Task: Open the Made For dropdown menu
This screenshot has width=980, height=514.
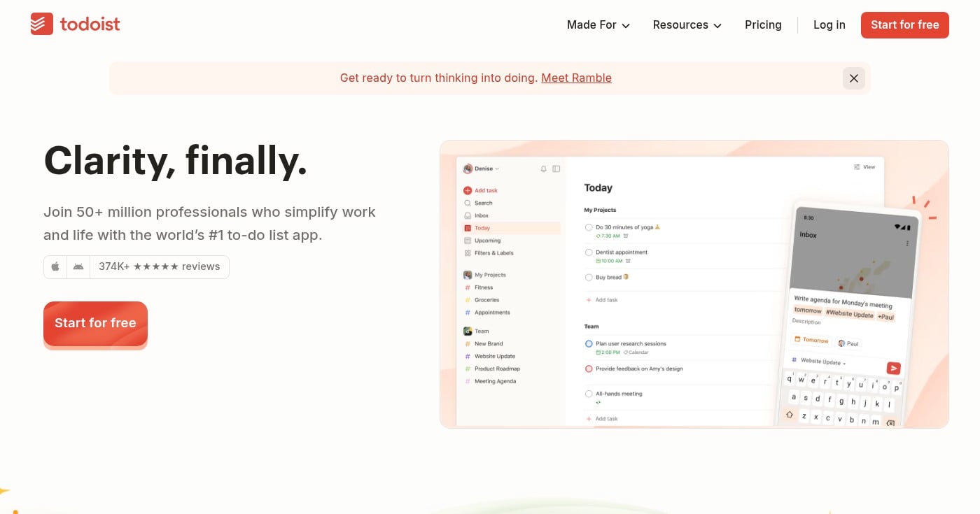Action: coord(598,25)
